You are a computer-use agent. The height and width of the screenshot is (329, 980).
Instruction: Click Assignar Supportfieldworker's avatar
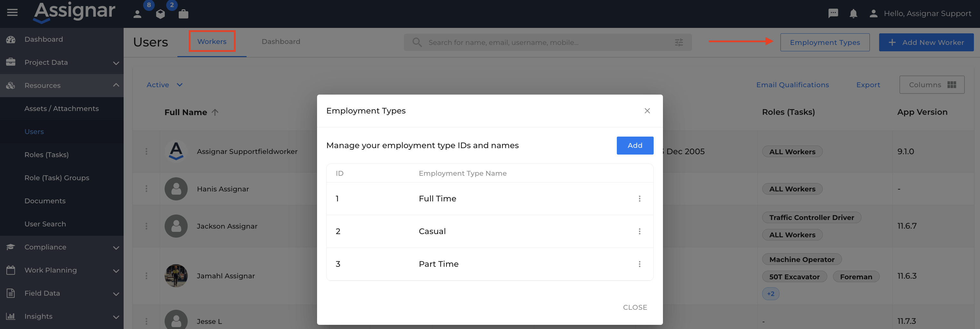click(176, 152)
